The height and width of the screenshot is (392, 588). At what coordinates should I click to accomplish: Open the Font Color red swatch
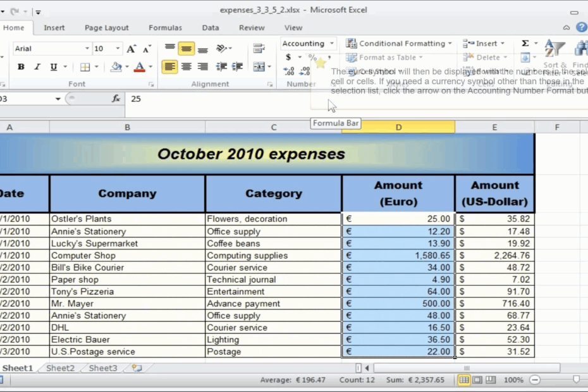pyautogui.click(x=140, y=66)
